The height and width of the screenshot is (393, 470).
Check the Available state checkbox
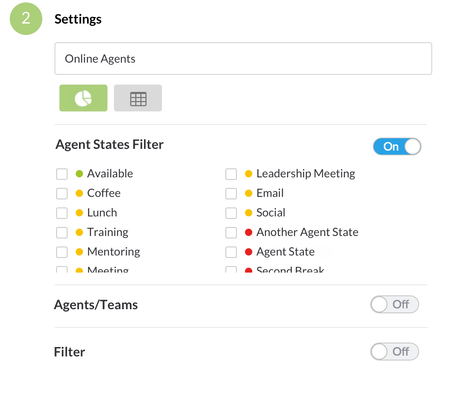point(62,174)
